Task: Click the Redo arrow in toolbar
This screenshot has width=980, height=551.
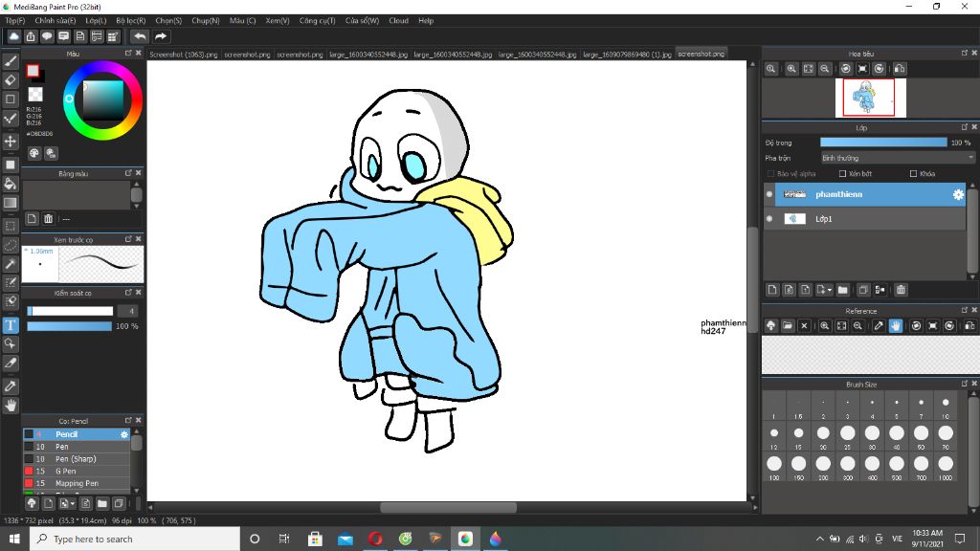Action: (x=161, y=37)
